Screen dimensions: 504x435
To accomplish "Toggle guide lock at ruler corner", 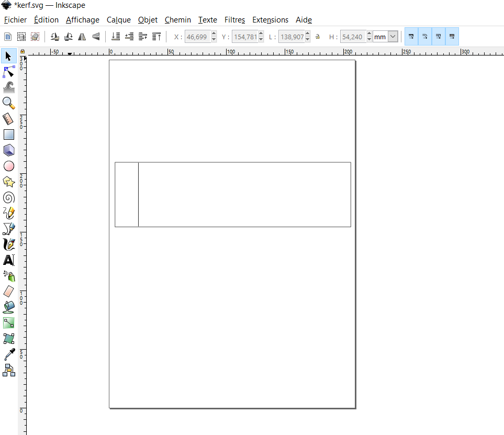I will (23, 51).
